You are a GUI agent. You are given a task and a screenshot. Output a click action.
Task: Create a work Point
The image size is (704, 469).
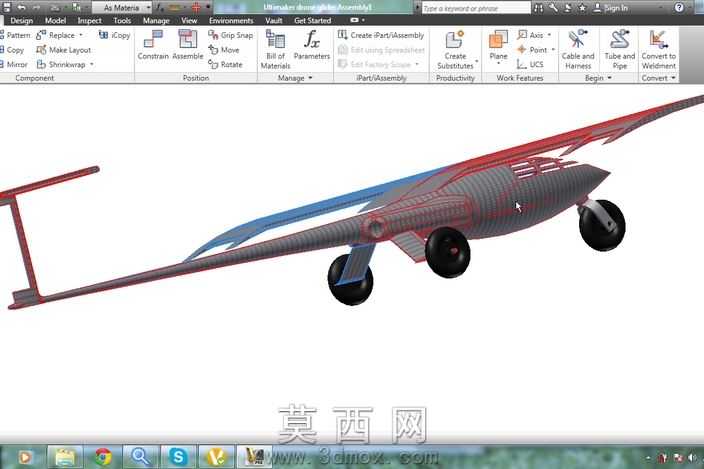tap(532, 50)
